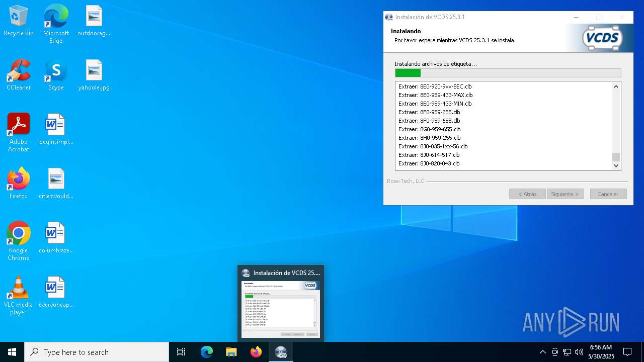Select log line 8G0-959-655.clb
The image size is (644, 362).
point(430,129)
